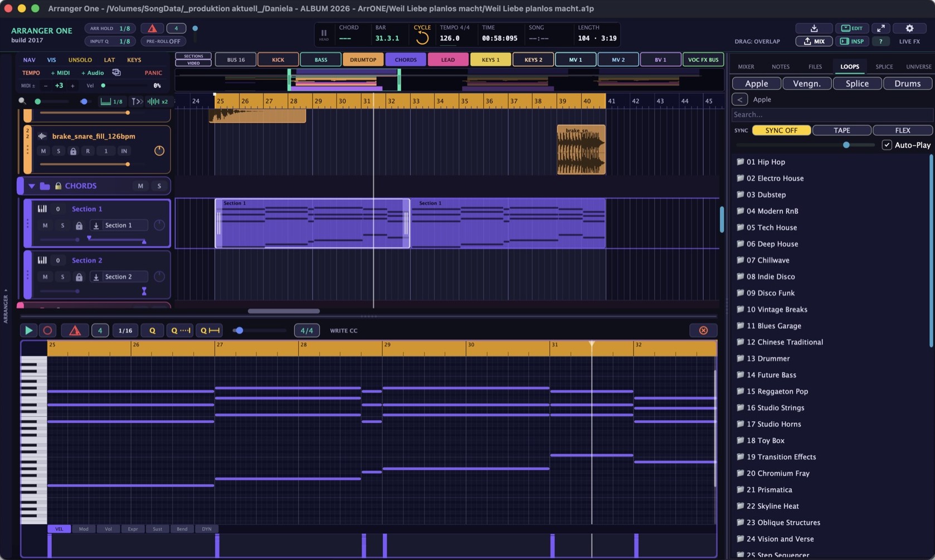This screenshot has width=935, height=560.
Task: Mute the brake_snare_fill_126bpm track
Action: click(x=43, y=151)
